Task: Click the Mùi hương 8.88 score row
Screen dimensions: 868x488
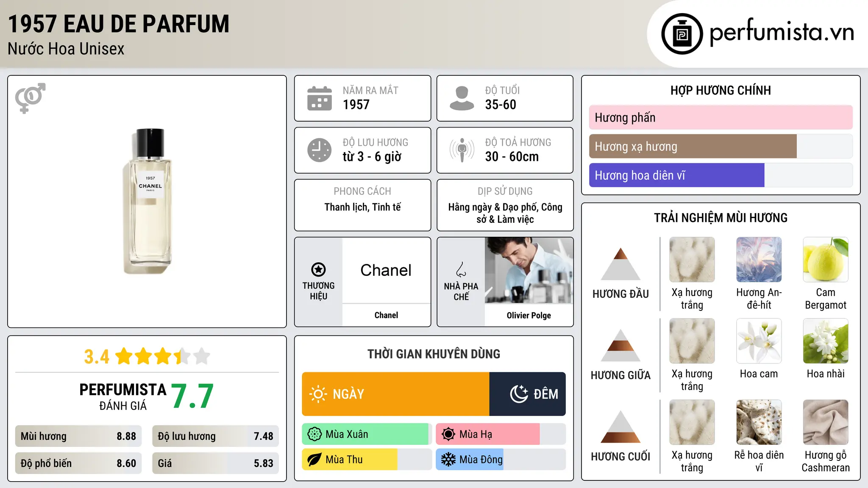Action: [78, 436]
